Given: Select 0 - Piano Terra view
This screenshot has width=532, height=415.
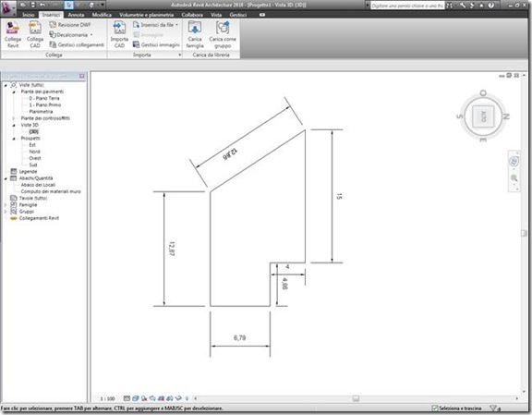Looking at the screenshot, I should [44, 99].
